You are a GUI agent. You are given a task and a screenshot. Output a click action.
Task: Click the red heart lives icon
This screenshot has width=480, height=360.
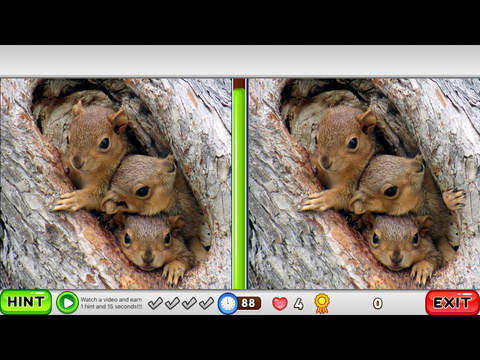pyautogui.click(x=280, y=304)
